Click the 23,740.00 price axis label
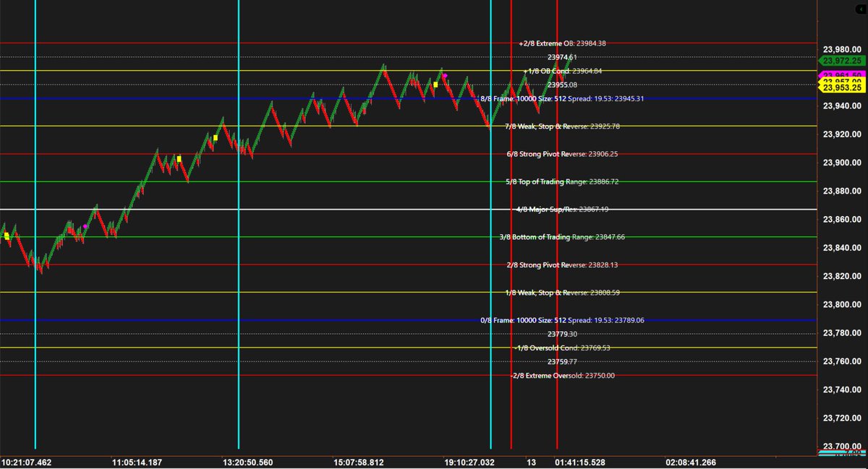The height and width of the screenshot is (469, 868). (841, 390)
